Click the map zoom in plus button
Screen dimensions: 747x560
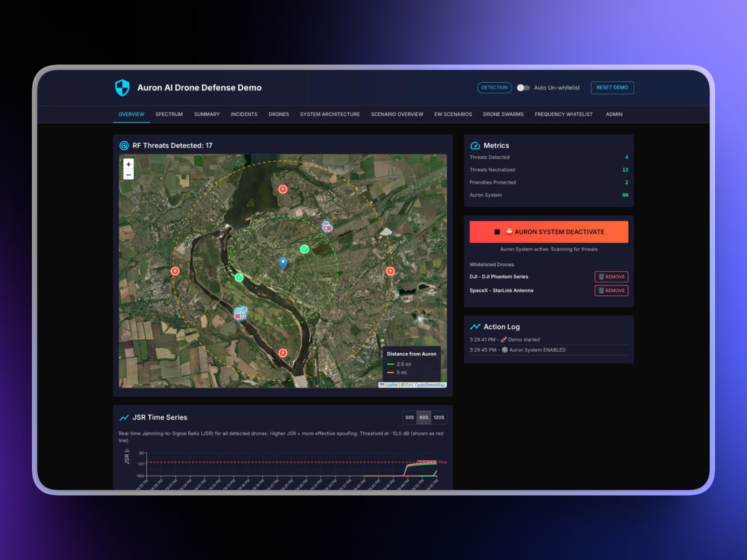coord(128,164)
